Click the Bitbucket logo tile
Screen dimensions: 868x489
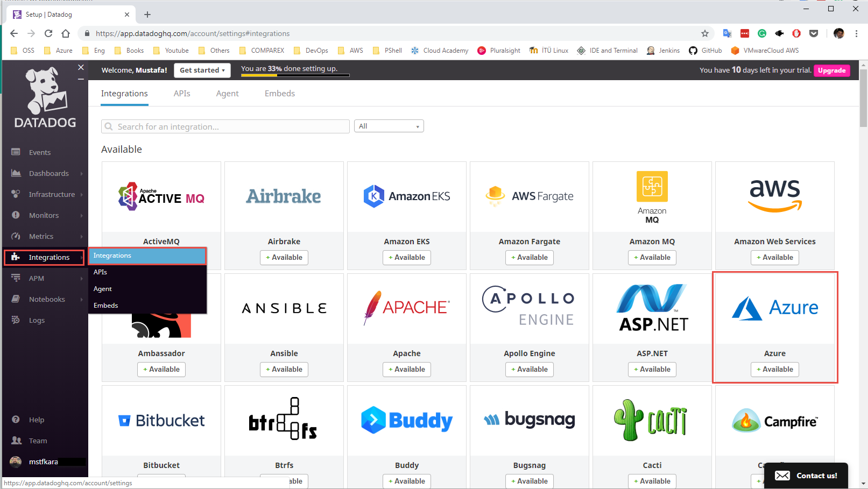pyautogui.click(x=161, y=420)
